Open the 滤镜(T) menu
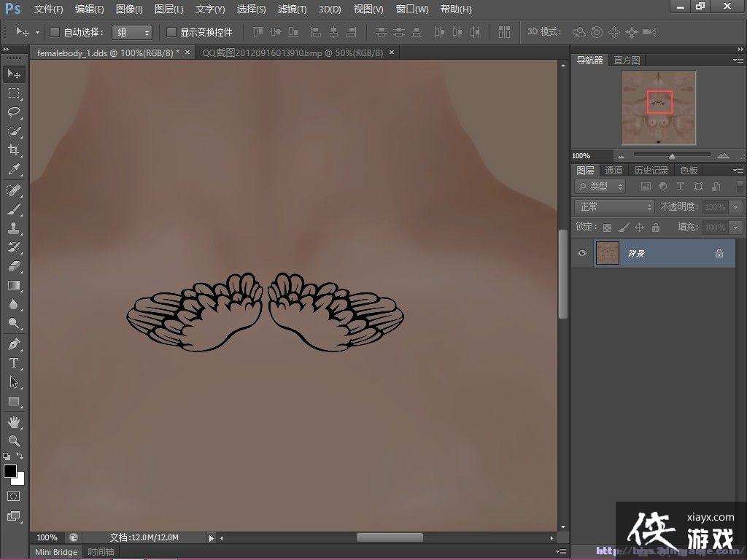The height and width of the screenshot is (560, 747). (292, 9)
